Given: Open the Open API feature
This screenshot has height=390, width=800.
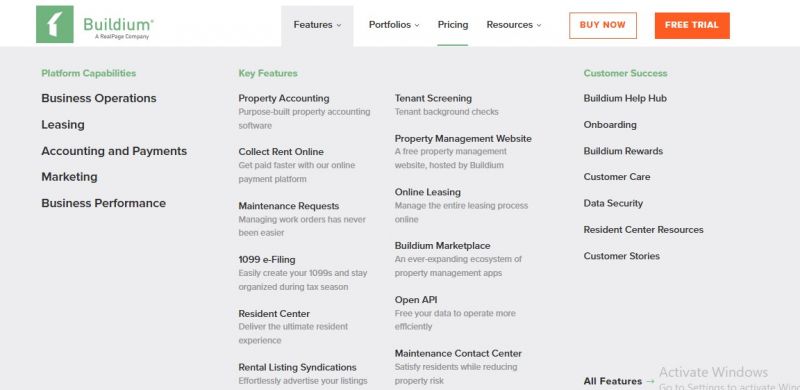Looking at the screenshot, I should coord(416,300).
